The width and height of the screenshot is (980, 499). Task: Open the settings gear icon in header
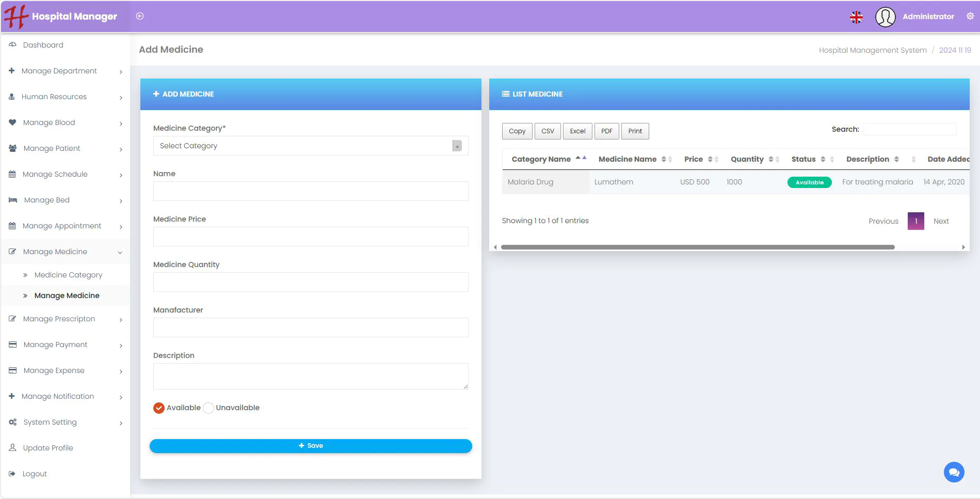tap(970, 16)
